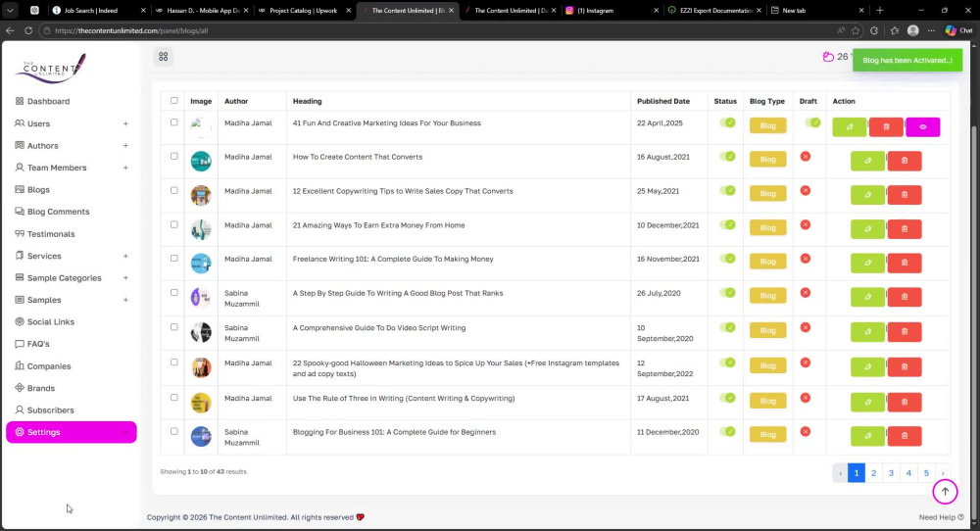
Task: Toggle status of '12 Excellent Copywriting Tips' blog
Action: [x=727, y=190]
